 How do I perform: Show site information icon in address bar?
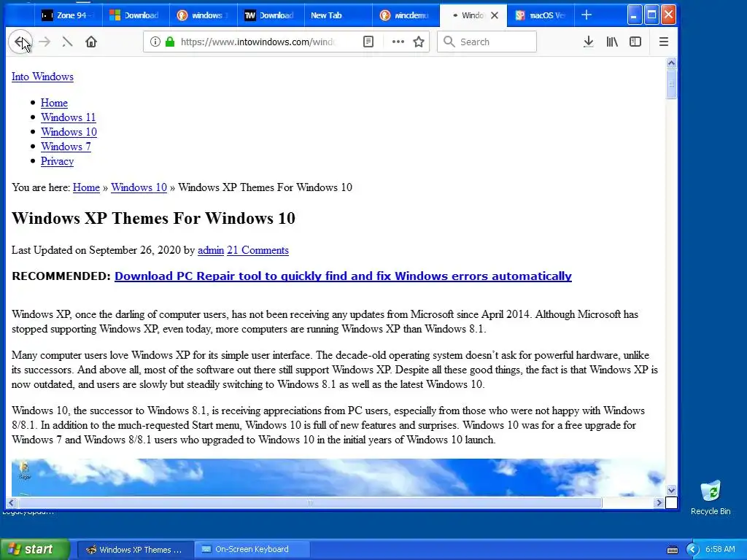(155, 42)
